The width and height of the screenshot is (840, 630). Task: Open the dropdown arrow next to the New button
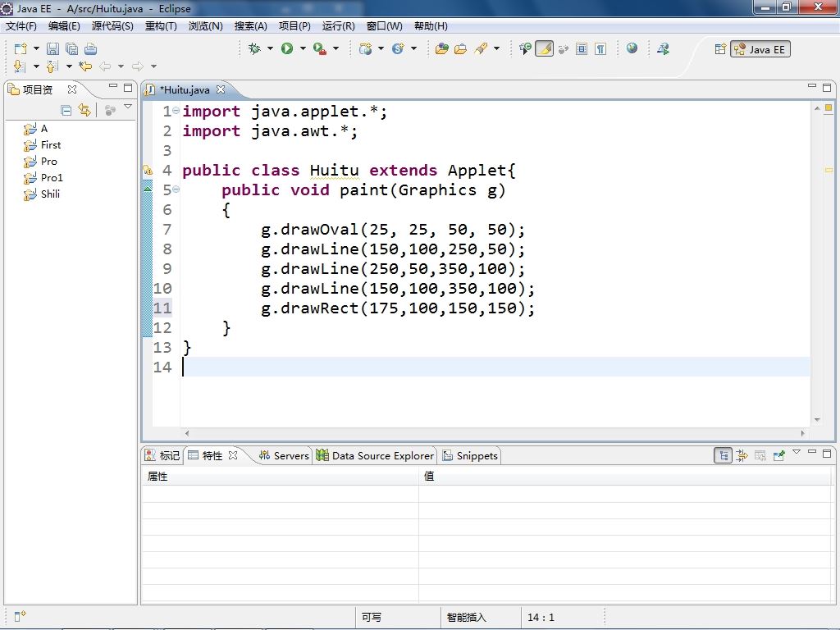click(36, 49)
